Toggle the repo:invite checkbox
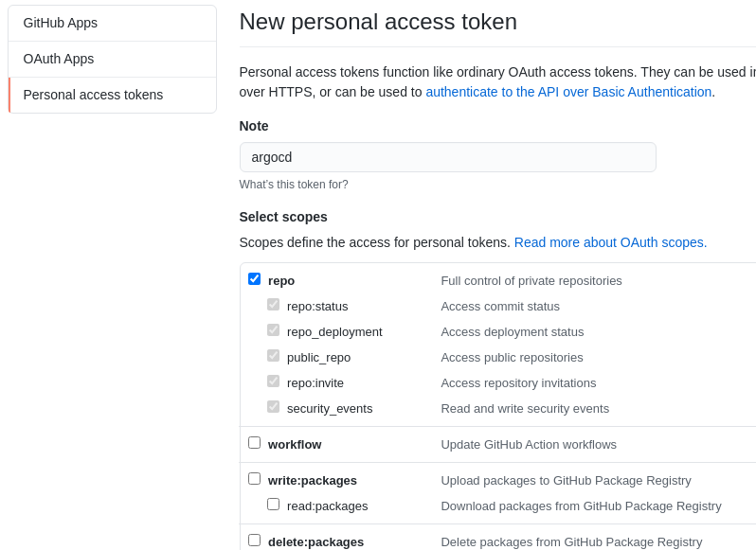The image size is (756, 550). click(274, 381)
